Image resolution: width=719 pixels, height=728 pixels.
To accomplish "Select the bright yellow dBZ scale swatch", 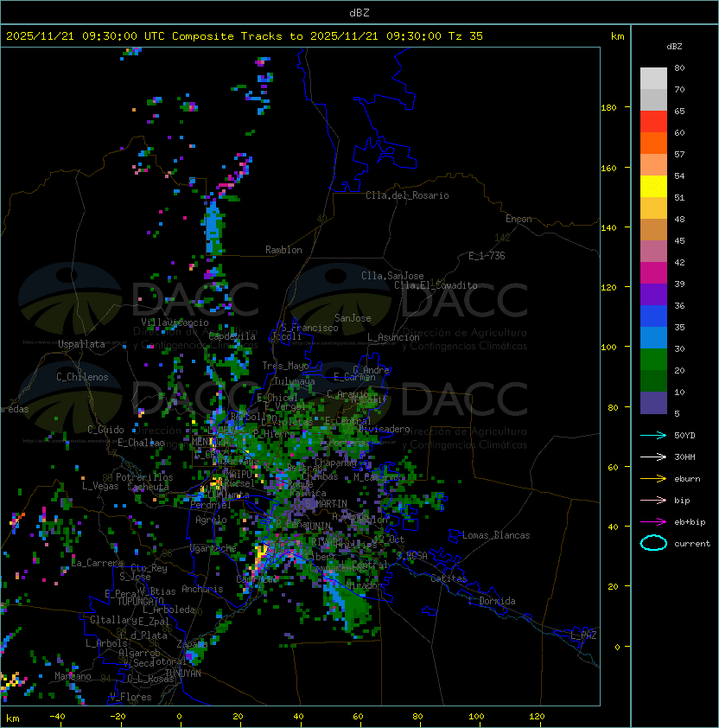I will click(x=653, y=187).
